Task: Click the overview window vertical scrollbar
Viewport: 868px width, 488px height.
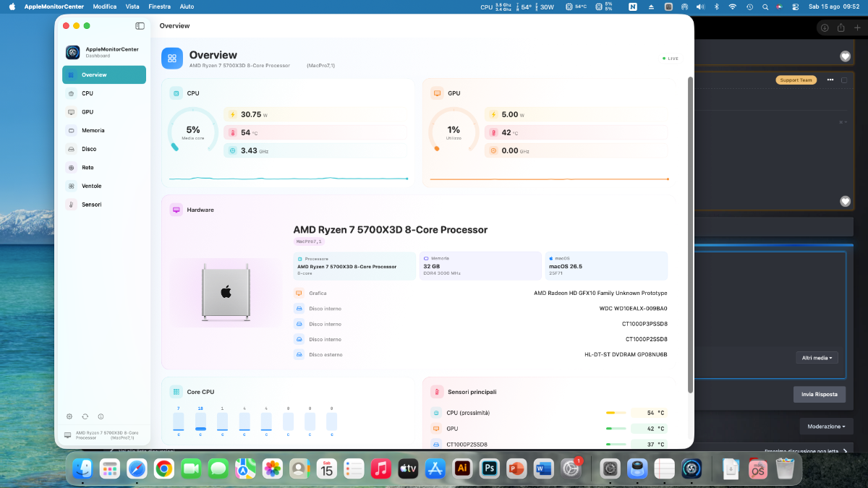Action: 690,235
